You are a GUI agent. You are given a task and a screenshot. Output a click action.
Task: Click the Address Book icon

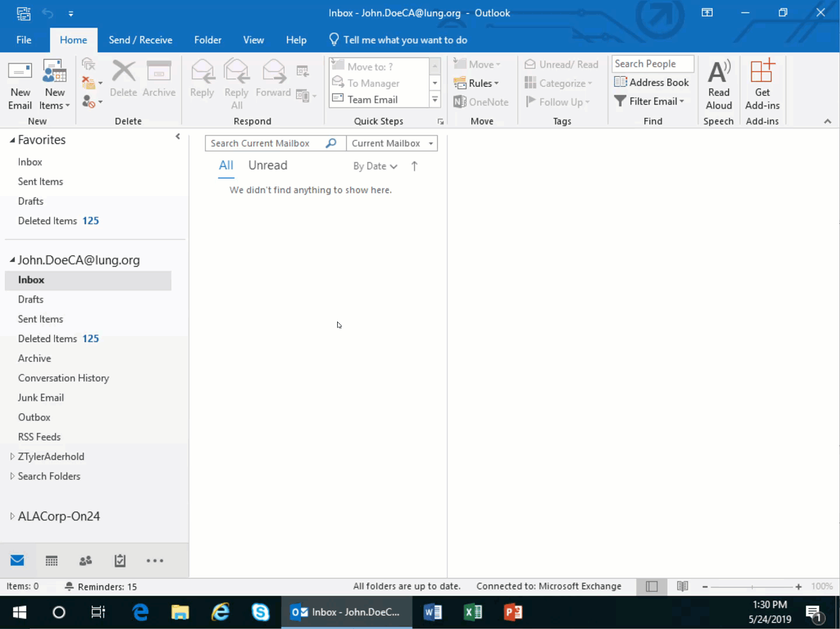[652, 82]
